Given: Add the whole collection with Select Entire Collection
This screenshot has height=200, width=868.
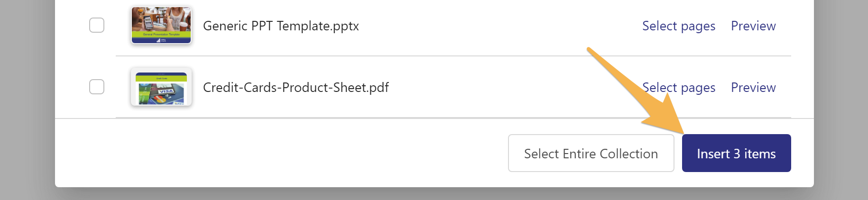Looking at the screenshot, I should pos(591,153).
